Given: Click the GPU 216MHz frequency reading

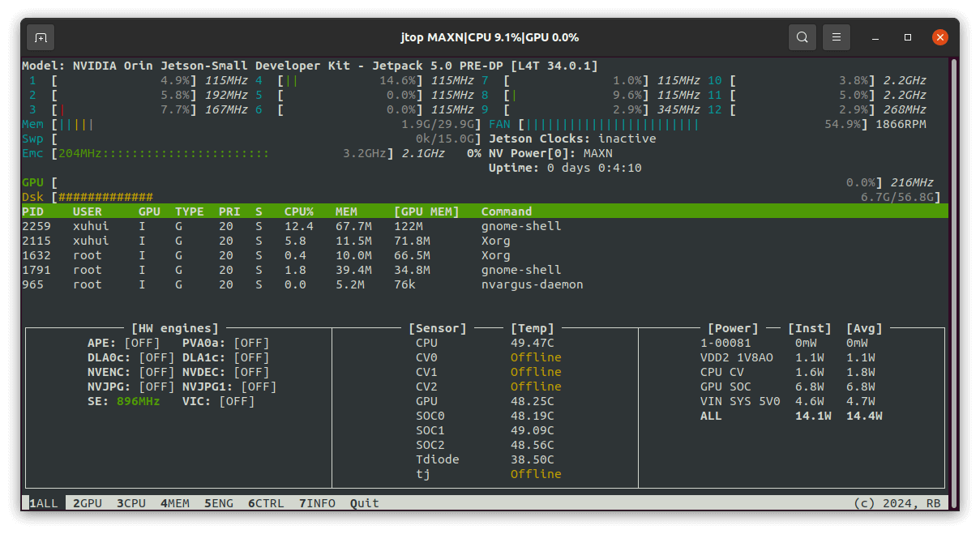Looking at the screenshot, I should click(x=911, y=182).
